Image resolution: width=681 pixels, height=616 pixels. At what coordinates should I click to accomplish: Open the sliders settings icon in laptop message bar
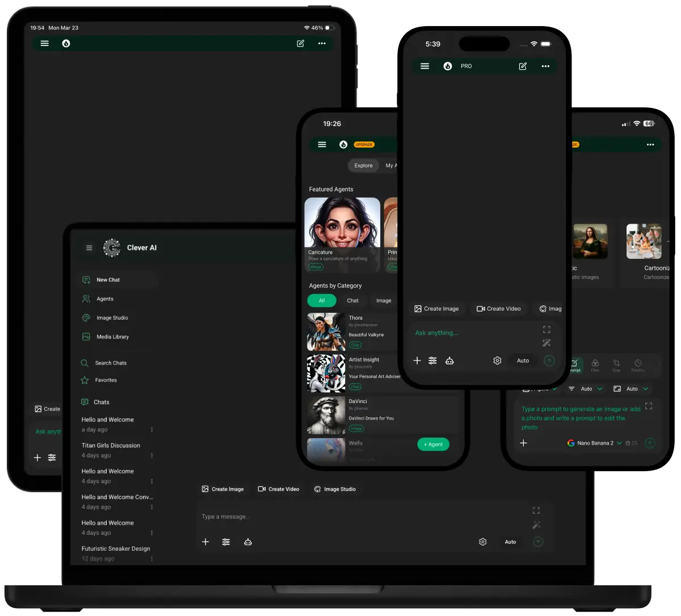click(226, 542)
